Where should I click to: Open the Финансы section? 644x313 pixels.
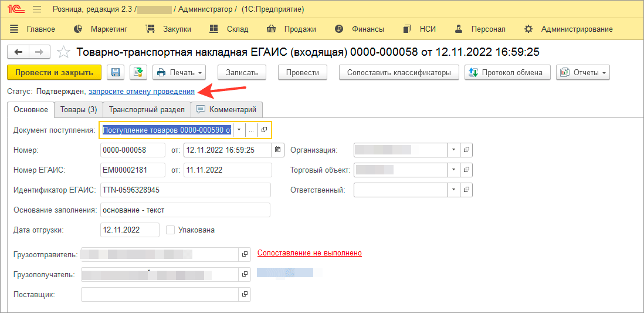(x=360, y=29)
